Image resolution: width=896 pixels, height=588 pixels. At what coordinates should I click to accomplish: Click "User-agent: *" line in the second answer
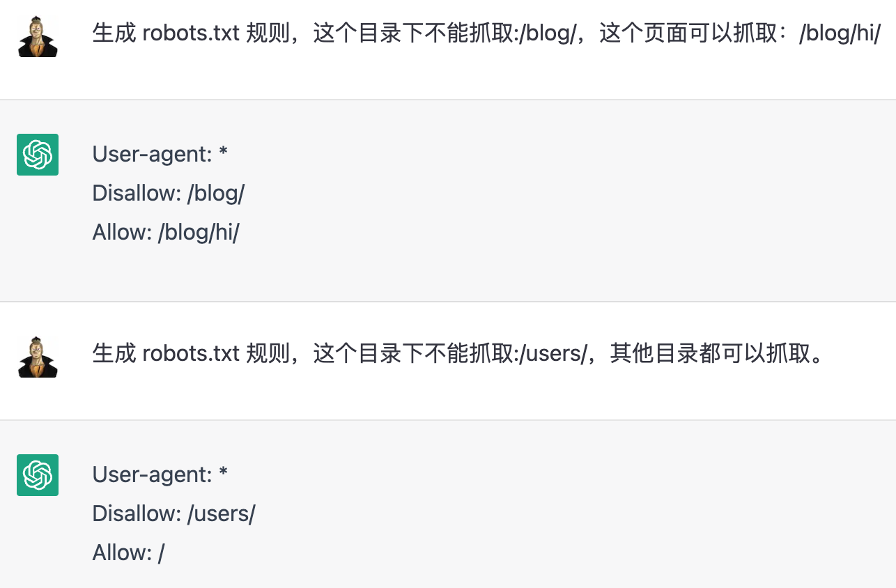[160, 475]
